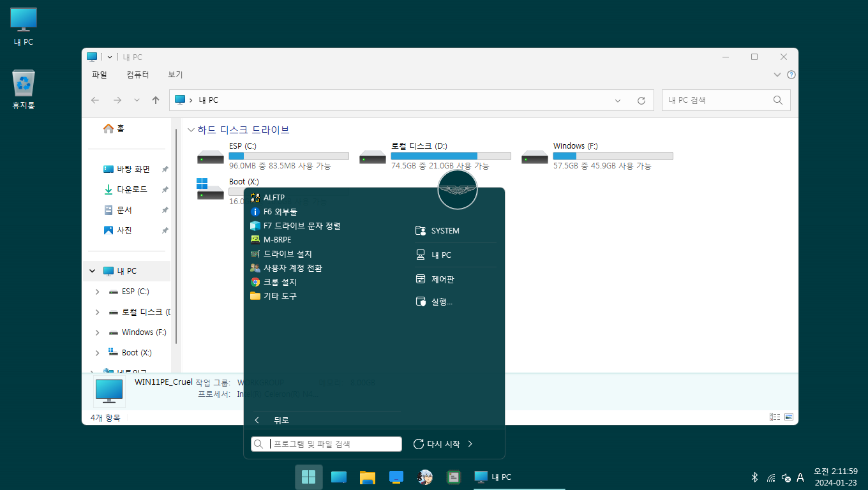
Task: Open the wireless network tray icon
Action: point(771,478)
